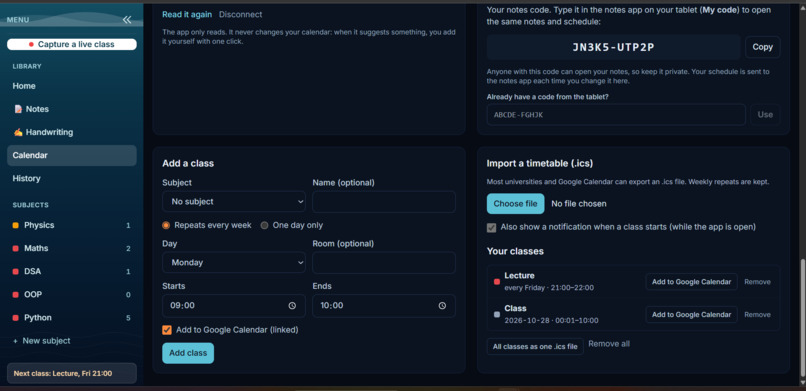The height and width of the screenshot is (391, 806).
Task: Click the Handwriting pen icon
Action: pos(19,132)
